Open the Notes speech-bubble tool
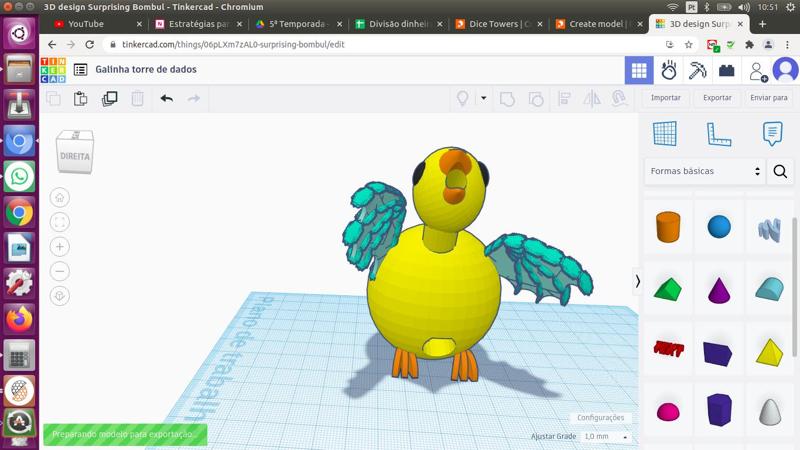Screen dimensions: 800x450 click(772, 134)
